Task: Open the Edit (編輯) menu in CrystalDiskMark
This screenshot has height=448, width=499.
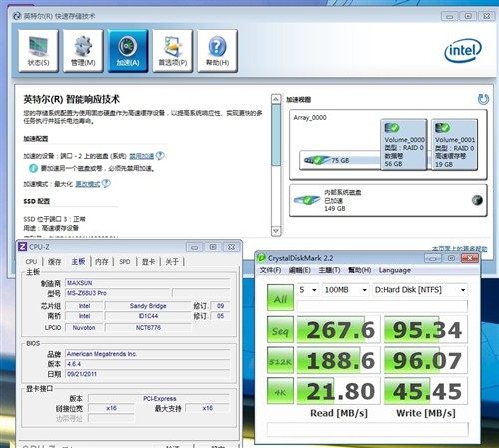Action: [x=300, y=270]
